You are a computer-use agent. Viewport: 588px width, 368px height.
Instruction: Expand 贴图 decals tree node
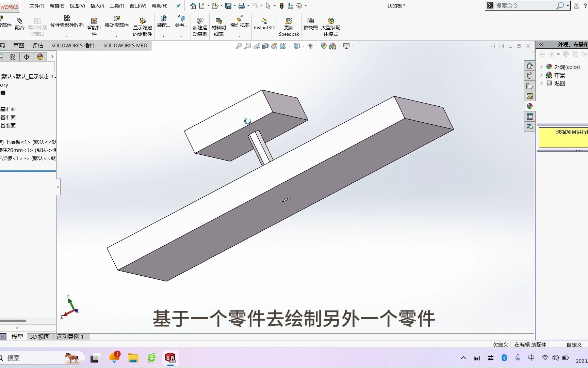pyautogui.click(x=541, y=83)
